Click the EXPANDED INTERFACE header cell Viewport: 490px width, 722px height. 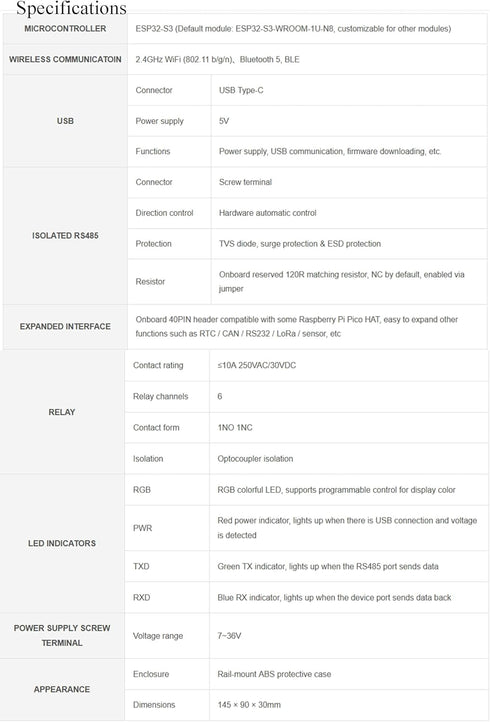tap(65, 326)
